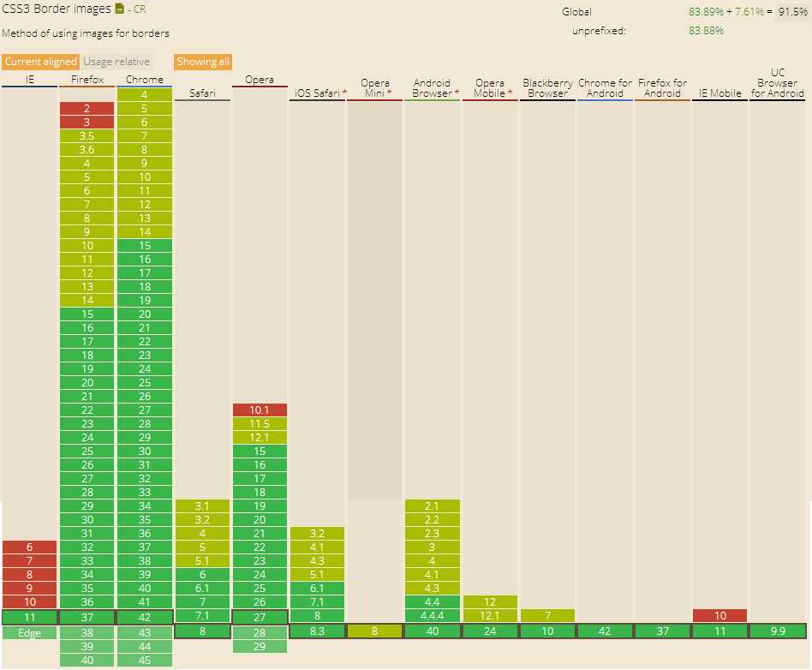812x670 pixels.
Task: Select the Chrome column header
Action: 145,80
